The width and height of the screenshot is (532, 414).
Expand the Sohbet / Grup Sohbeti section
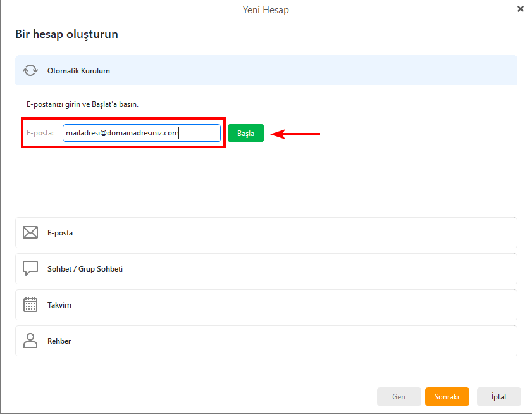coord(266,269)
